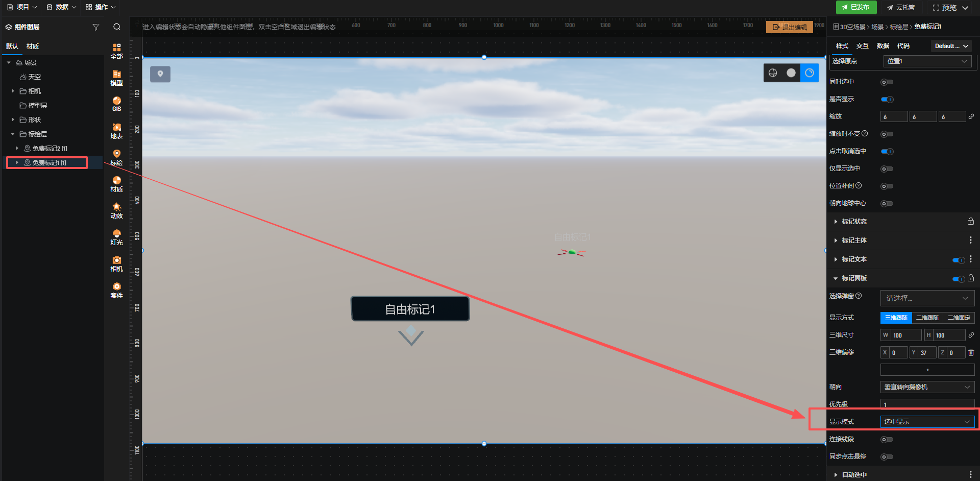Disable the 点击取消选中 toggle
The width and height of the screenshot is (980, 481).
pos(887,152)
